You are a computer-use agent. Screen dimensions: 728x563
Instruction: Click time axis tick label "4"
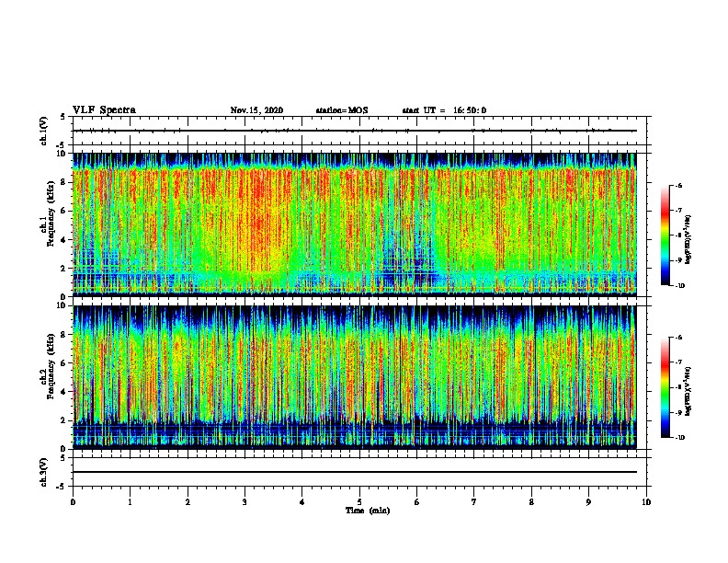click(x=302, y=502)
